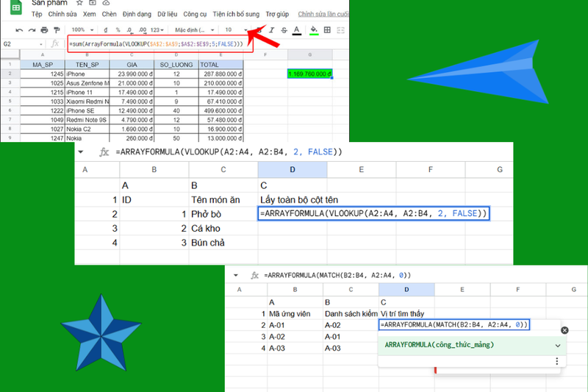Select column D header in the VLOOKUP sheet
This screenshot has width=588, height=392.
tap(293, 170)
